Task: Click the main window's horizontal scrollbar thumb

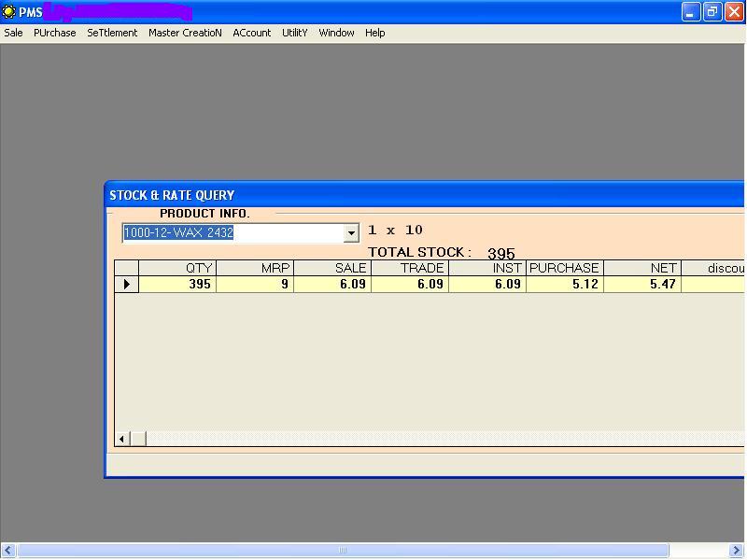Action: click(x=342, y=551)
